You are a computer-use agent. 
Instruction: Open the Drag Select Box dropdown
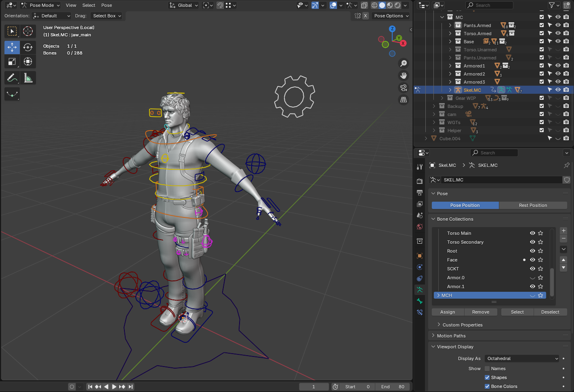pos(107,16)
